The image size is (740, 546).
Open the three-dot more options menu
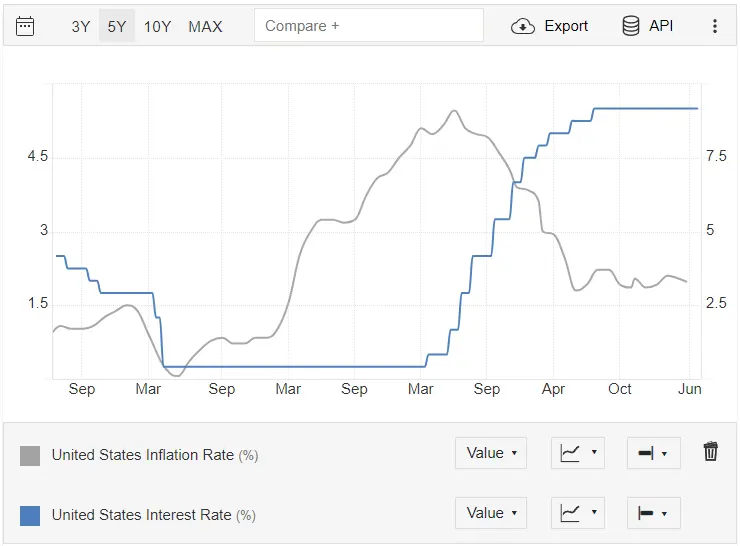pyautogui.click(x=715, y=26)
